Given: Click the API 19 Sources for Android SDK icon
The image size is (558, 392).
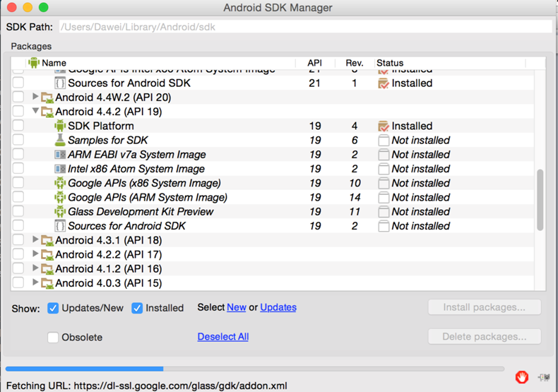Looking at the screenshot, I should point(60,225).
